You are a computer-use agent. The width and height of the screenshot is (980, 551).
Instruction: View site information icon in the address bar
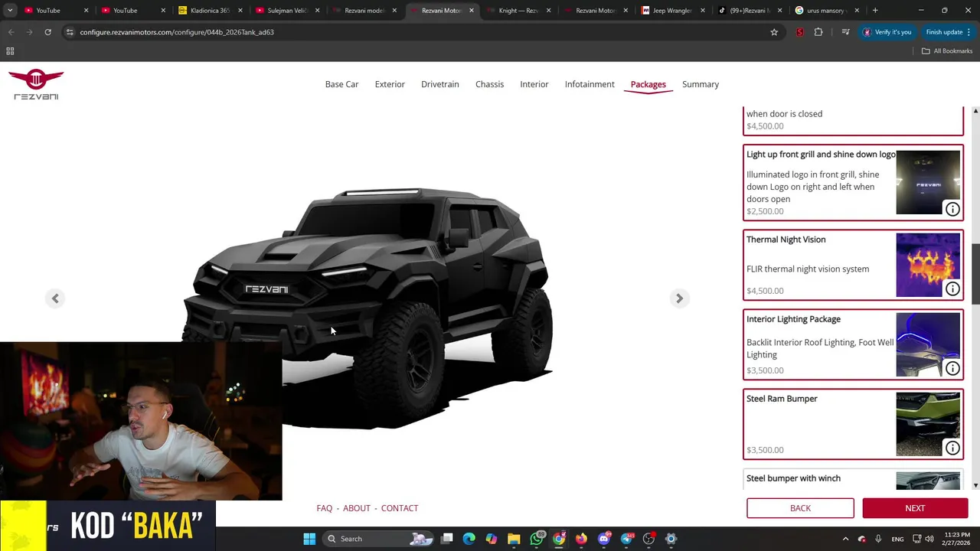[70, 32]
